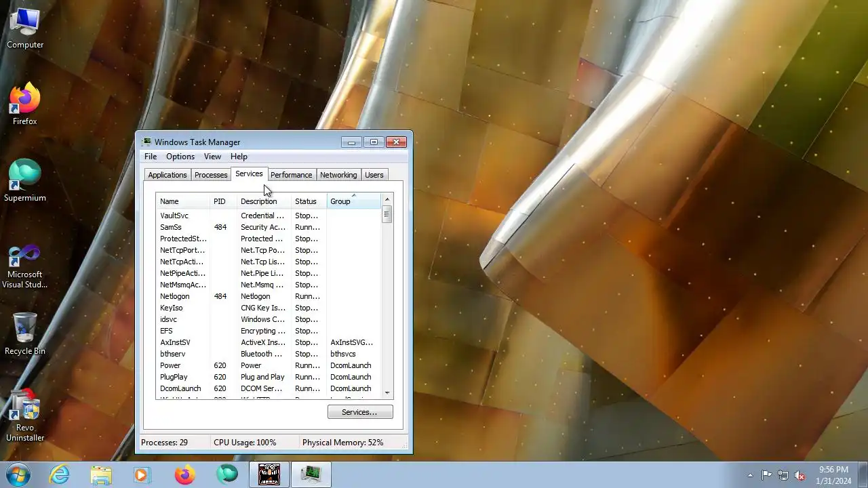Open the Help menu

click(x=239, y=157)
